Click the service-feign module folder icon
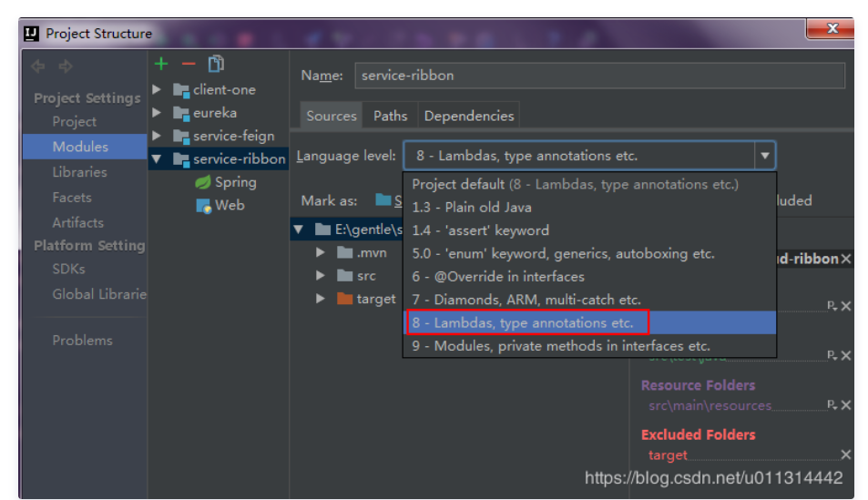Image resolution: width=868 pixels, height=500 pixels. pyautogui.click(x=181, y=137)
